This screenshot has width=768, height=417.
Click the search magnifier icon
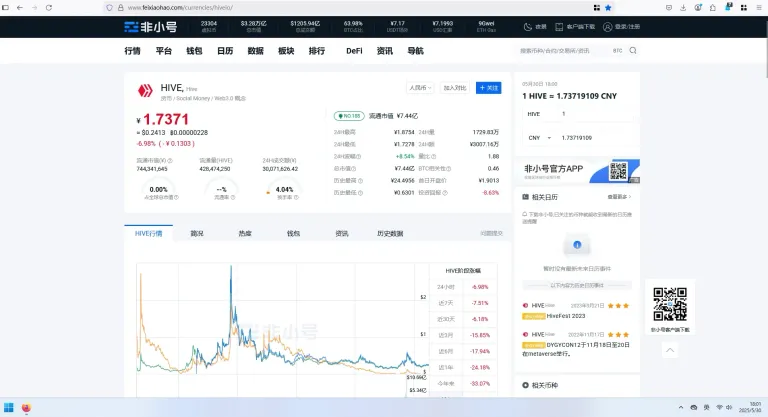[x=633, y=50]
